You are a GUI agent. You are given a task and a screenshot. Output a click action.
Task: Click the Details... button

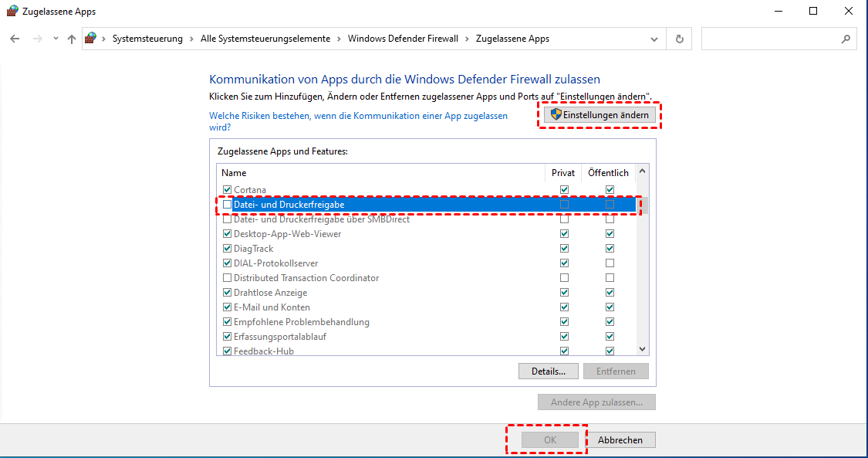[549, 371]
